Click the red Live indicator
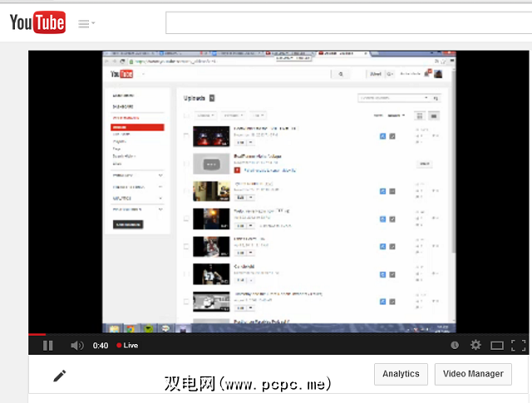 pos(127,346)
